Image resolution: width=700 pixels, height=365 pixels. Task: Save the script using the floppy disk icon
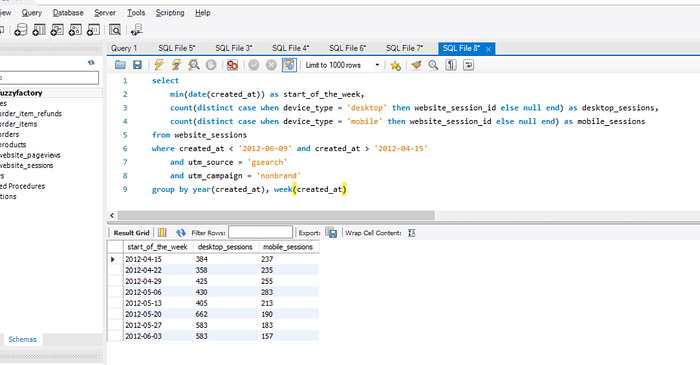point(138,65)
